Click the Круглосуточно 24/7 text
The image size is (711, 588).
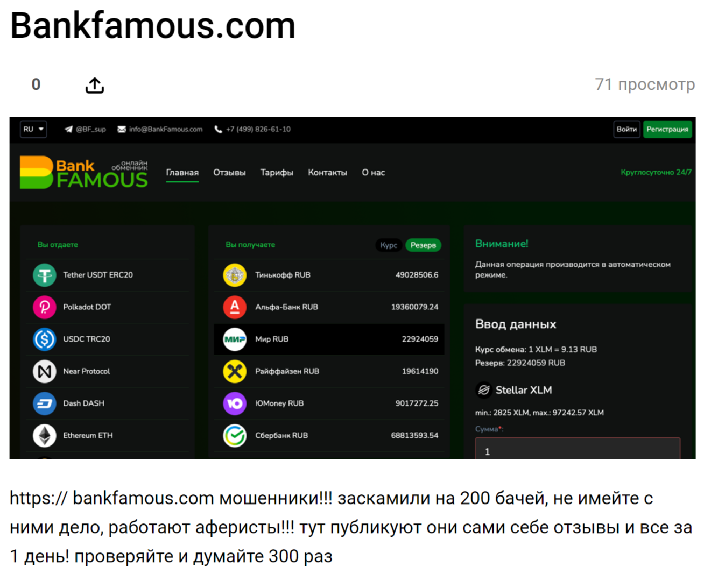click(656, 173)
